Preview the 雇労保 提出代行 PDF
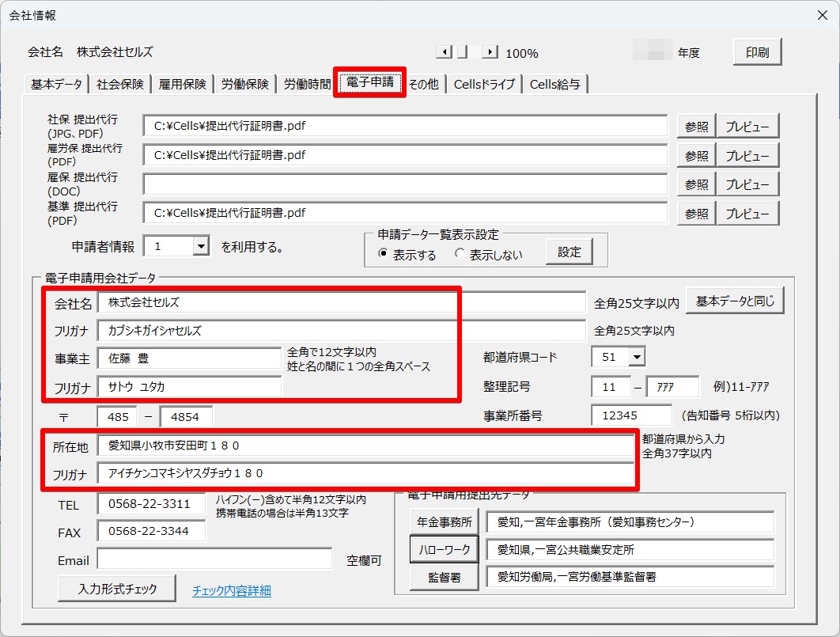Viewport: 840px width, 637px height. click(x=748, y=155)
